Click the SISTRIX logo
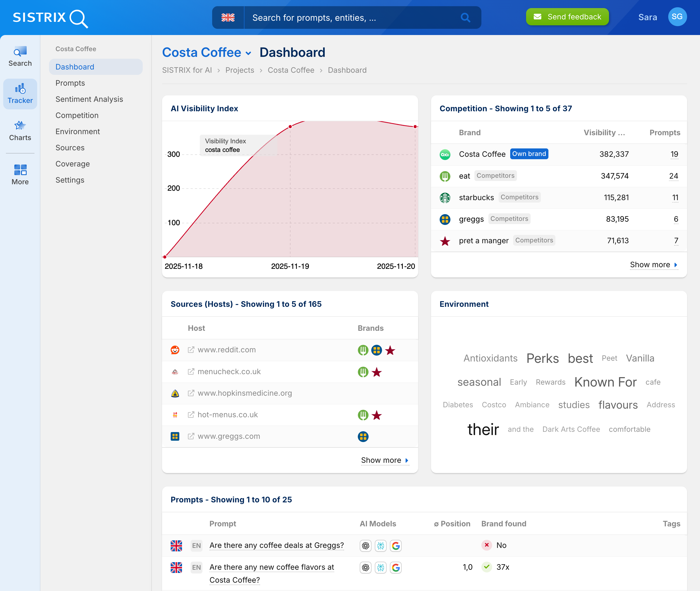This screenshot has height=591, width=700. click(50, 18)
